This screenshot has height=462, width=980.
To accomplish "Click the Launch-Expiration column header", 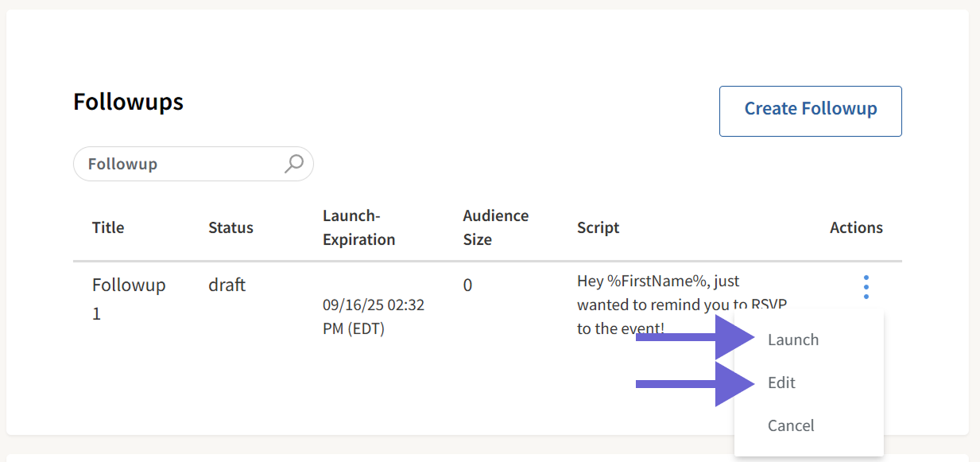I will point(359,227).
